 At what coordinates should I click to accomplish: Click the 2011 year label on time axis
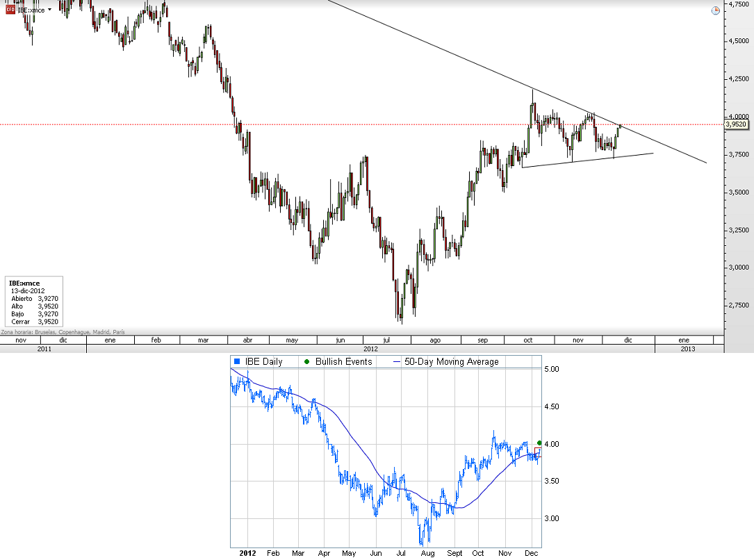(44, 349)
